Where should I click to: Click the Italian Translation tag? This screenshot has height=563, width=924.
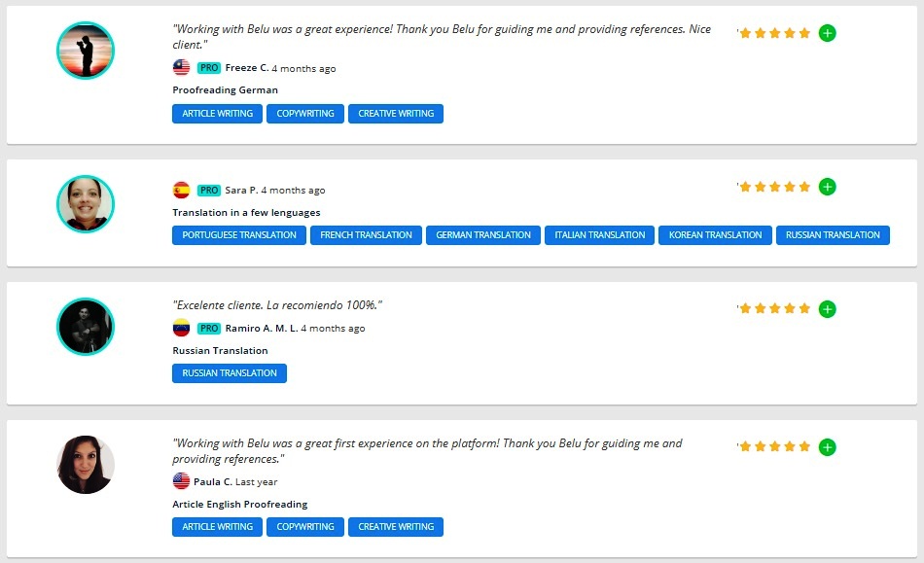599,235
